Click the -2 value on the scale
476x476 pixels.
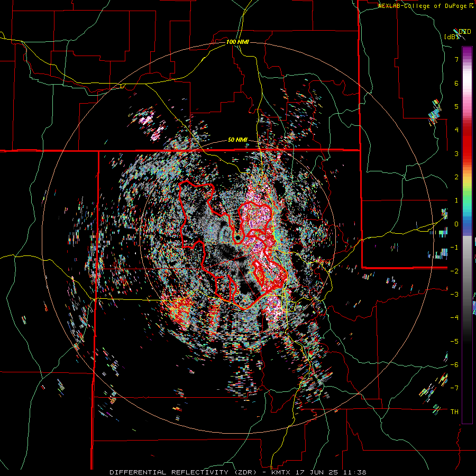click(x=454, y=271)
